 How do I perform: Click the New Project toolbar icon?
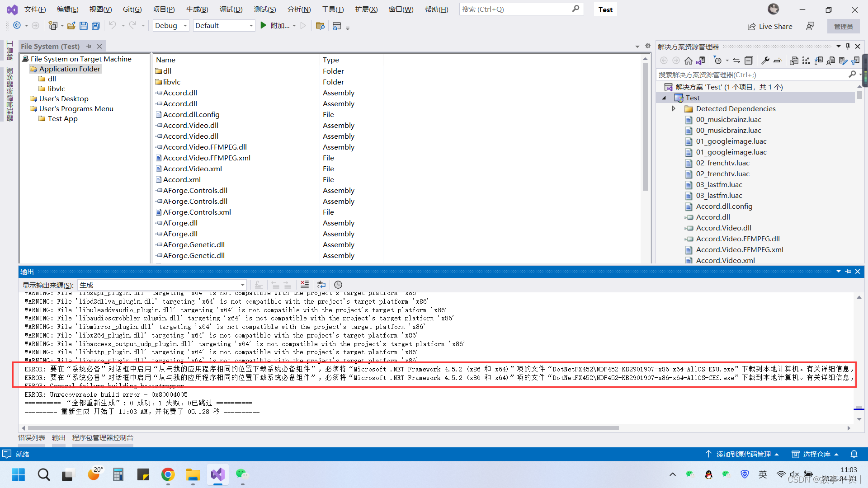click(x=53, y=26)
